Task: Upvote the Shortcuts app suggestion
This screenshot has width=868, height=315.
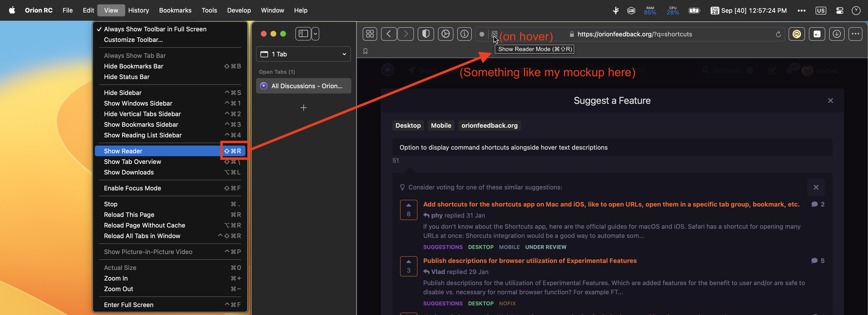Action: (x=408, y=210)
